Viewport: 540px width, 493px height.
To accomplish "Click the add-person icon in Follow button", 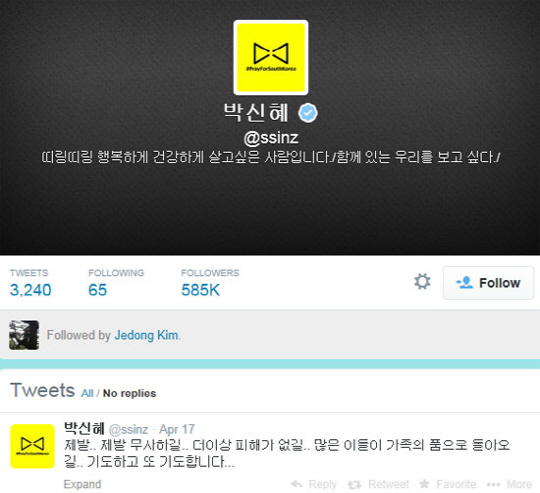I will 464,282.
